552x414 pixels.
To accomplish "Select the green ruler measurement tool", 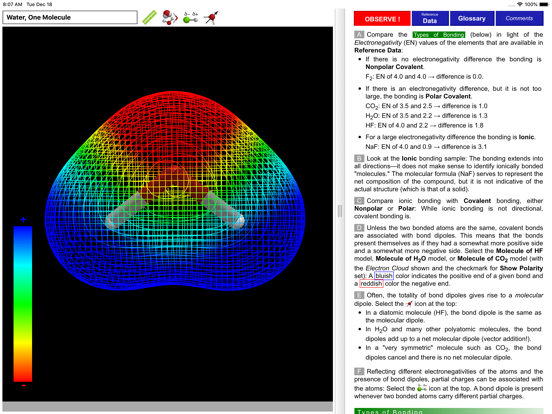I will tap(149, 18).
